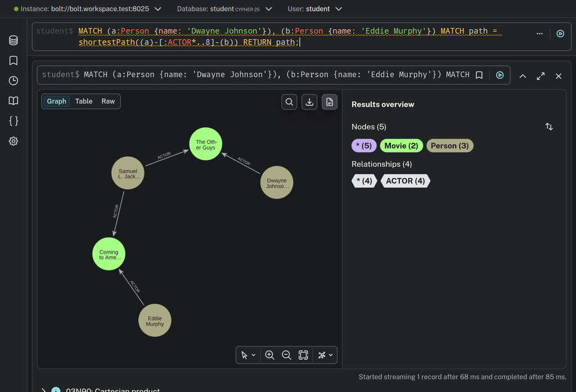Click the Relationships (4) label

[x=382, y=164]
